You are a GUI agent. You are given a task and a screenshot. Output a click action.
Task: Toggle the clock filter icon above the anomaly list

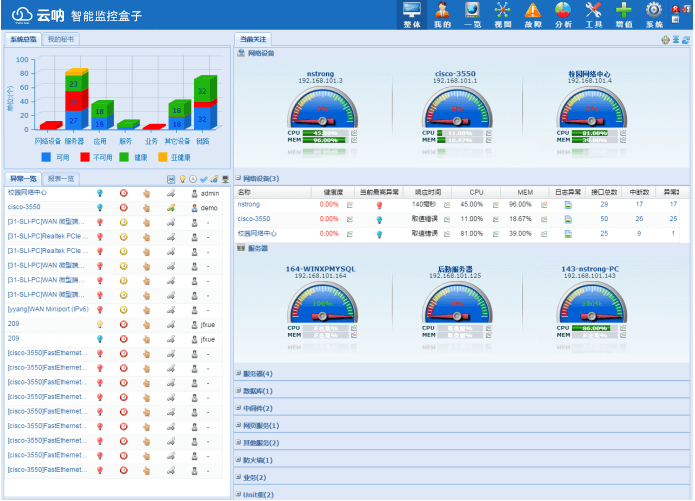click(x=193, y=178)
